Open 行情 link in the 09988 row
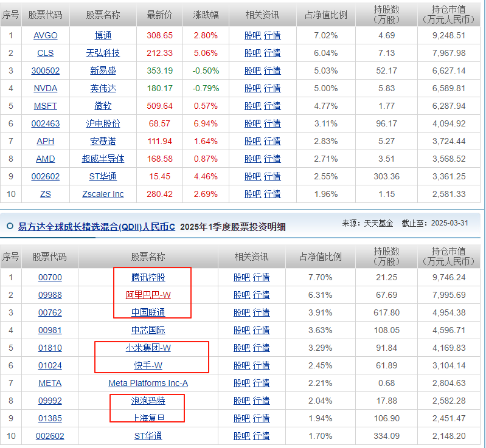Image resolution: width=486 pixels, height=448 pixels. pos(262,295)
